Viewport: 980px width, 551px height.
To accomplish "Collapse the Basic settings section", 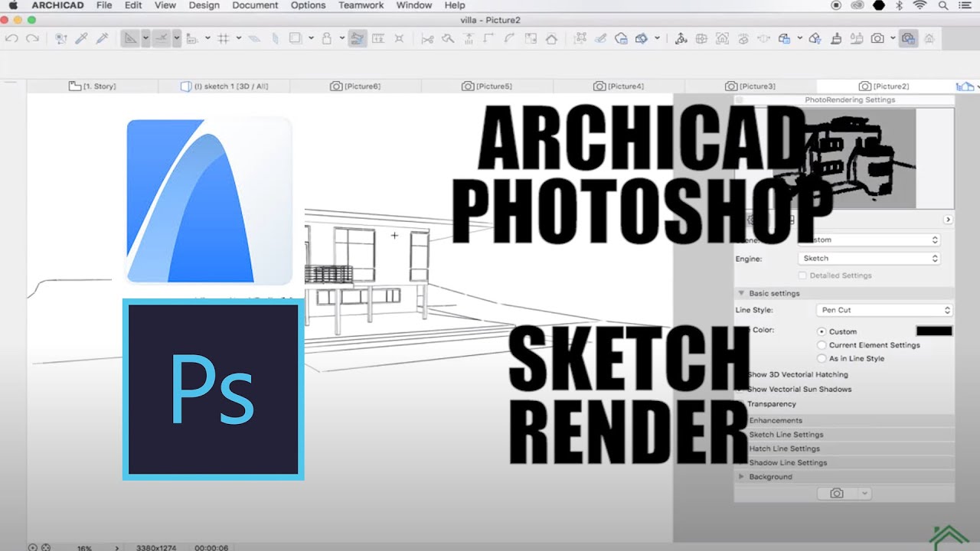I will click(x=741, y=293).
